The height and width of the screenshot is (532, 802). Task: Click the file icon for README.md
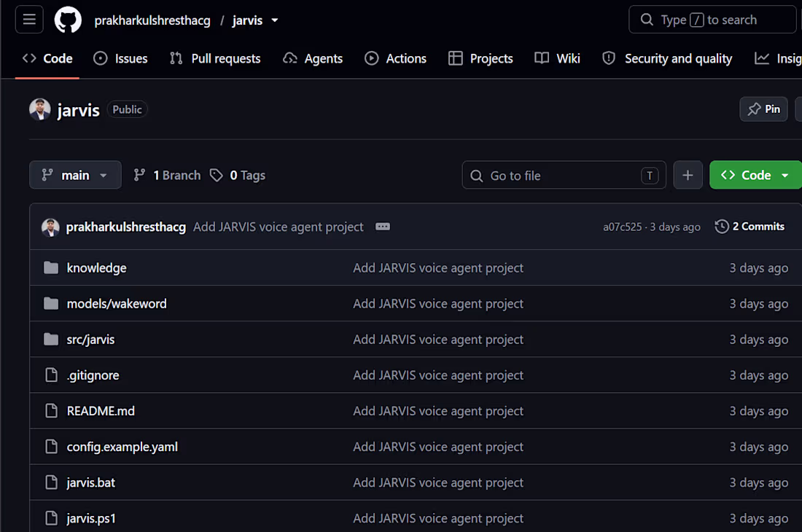[x=52, y=410]
